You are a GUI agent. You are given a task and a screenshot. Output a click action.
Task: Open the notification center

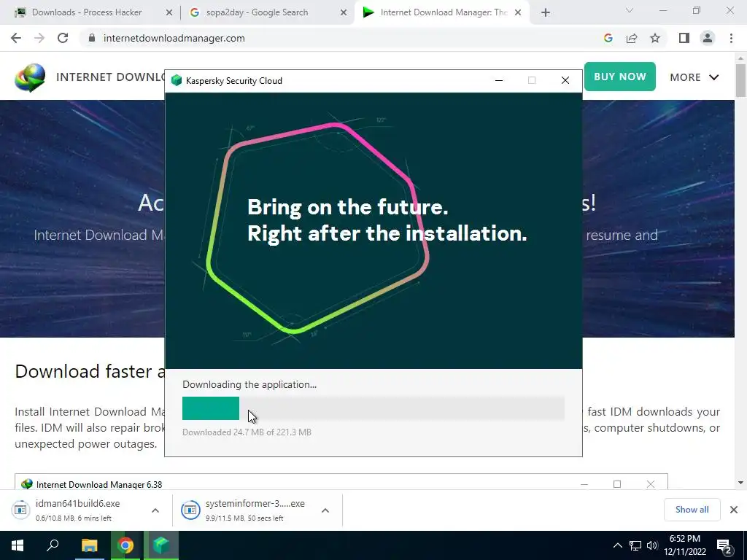(x=724, y=547)
